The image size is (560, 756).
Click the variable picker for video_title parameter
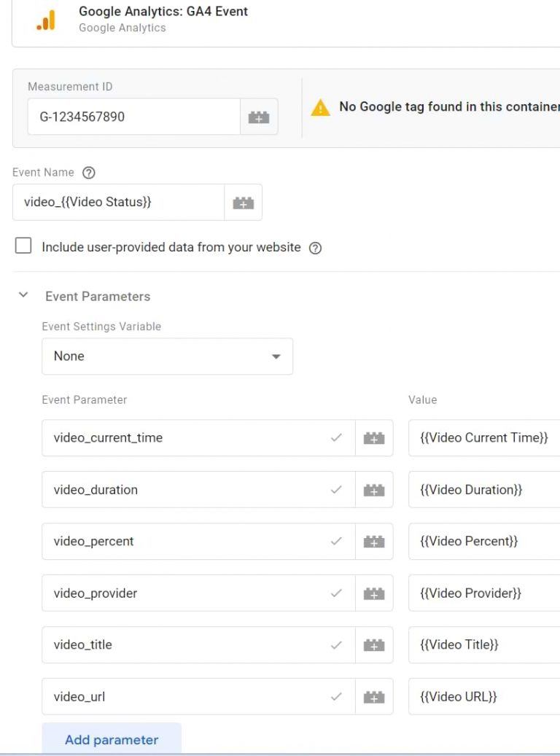(373, 644)
